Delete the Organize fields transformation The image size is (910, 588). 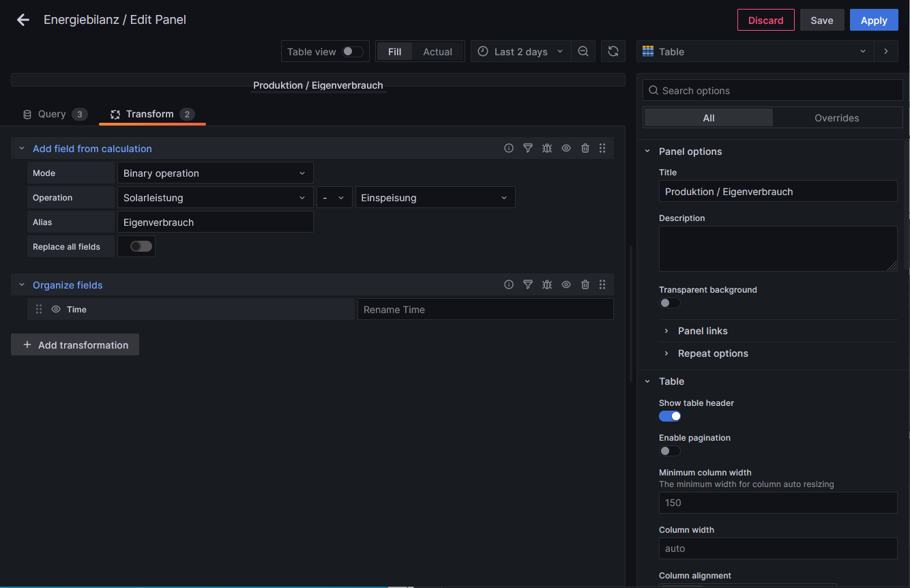(585, 284)
